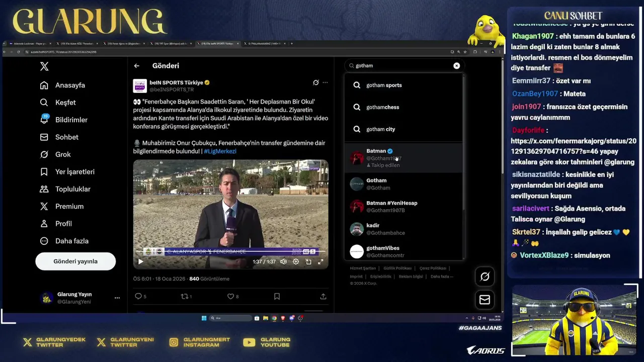The image size is (644, 362).
Task: Open Topluluklar communities
Action: coord(65,189)
